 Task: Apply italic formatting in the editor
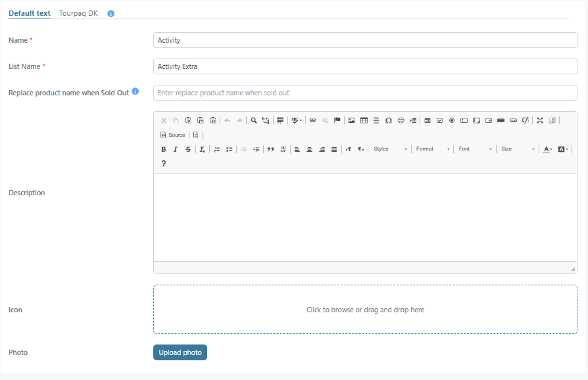point(176,149)
